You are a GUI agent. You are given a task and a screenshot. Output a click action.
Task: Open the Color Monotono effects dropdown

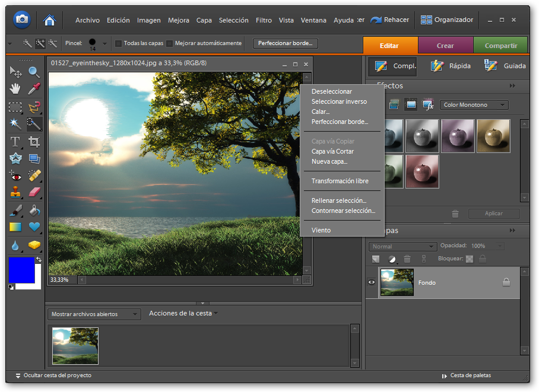click(x=474, y=105)
